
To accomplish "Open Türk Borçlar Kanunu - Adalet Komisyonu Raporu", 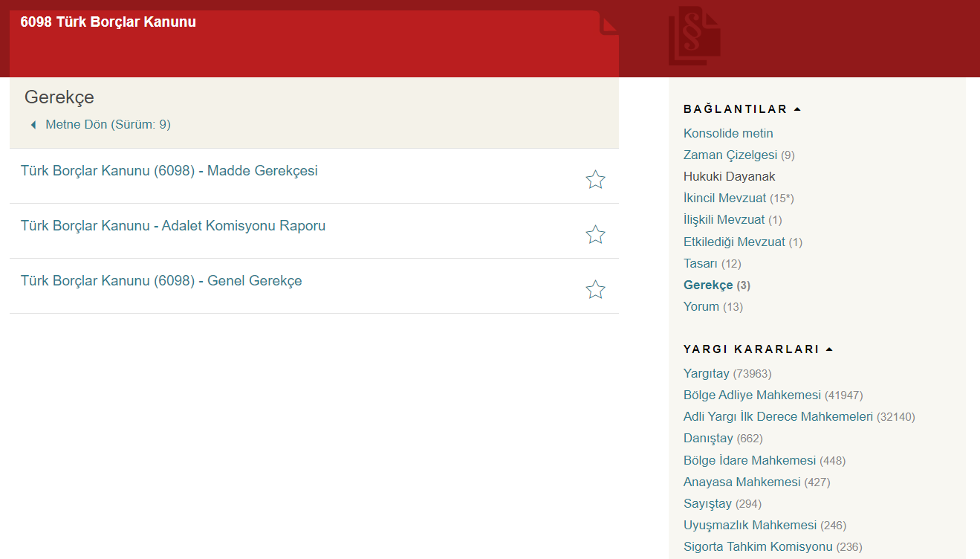I will [172, 226].
